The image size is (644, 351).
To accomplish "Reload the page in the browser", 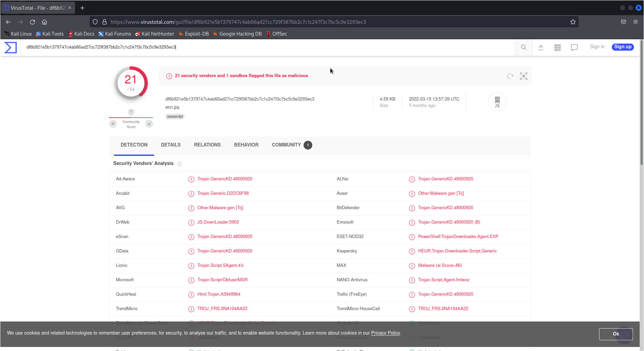I will point(33,22).
